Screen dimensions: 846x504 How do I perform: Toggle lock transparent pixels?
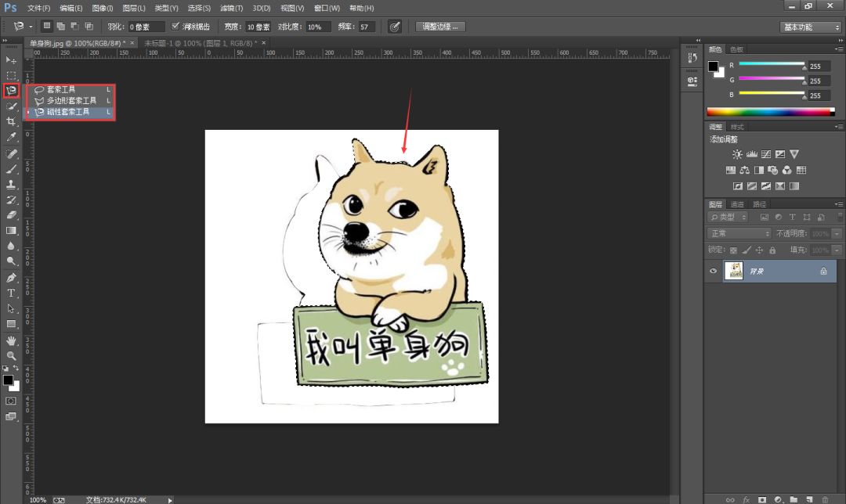pos(733,250)
